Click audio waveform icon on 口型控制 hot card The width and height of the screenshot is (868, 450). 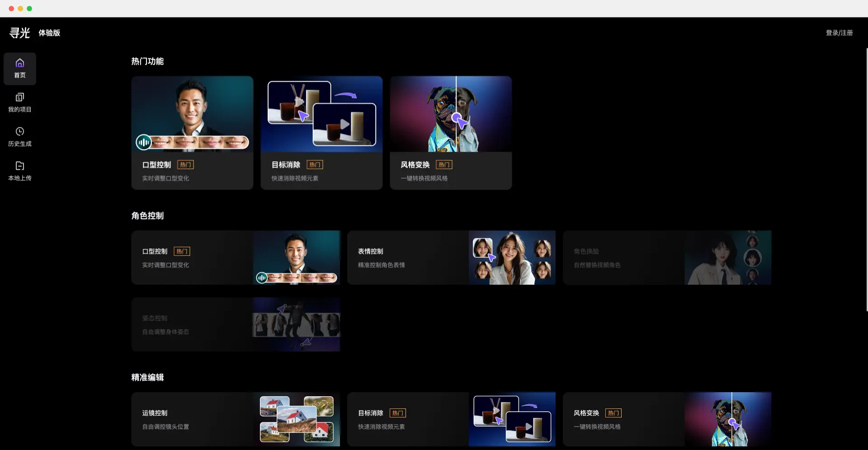(144, 142)
